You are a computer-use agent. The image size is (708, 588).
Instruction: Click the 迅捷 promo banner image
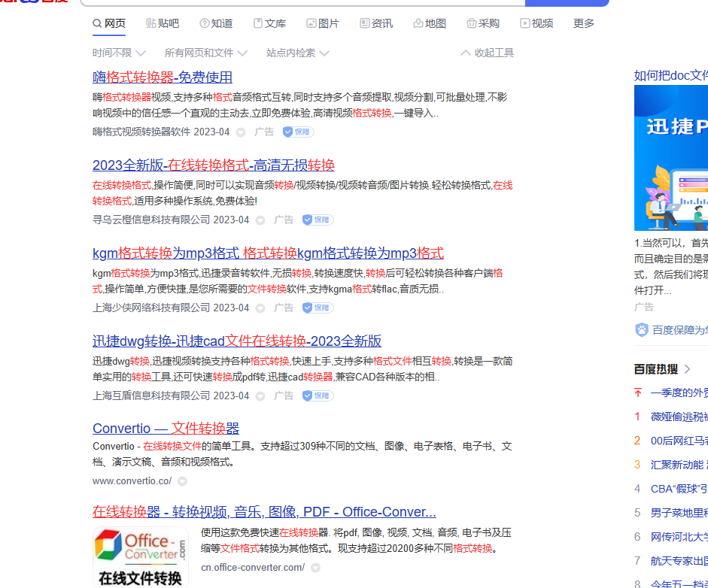click(x=671, y=158)
